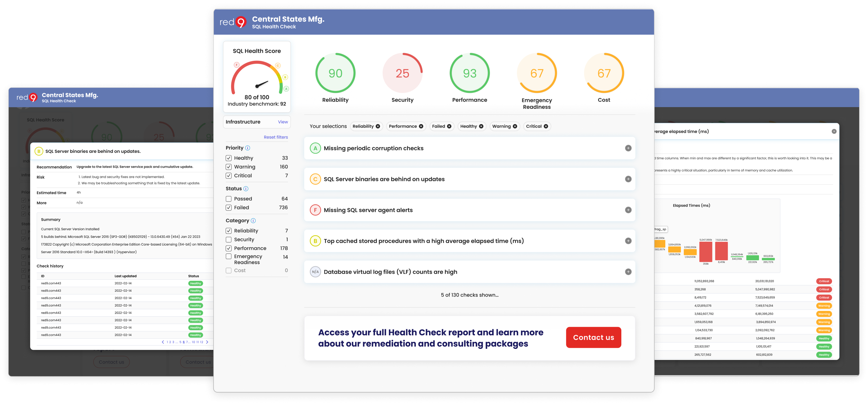Expand Database virtual log files check
868x405 pixels.
coord(628,272)
